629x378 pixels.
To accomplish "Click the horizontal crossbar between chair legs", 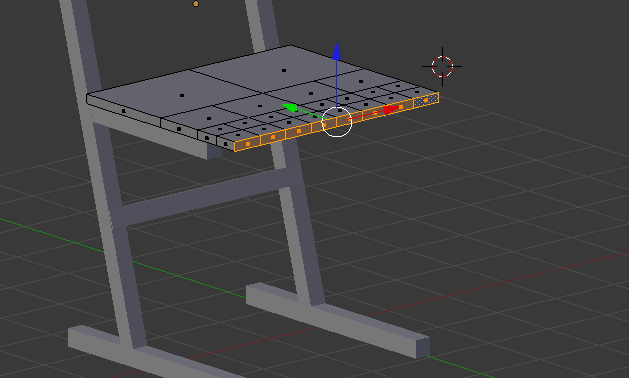I will [x=205, y=196].
